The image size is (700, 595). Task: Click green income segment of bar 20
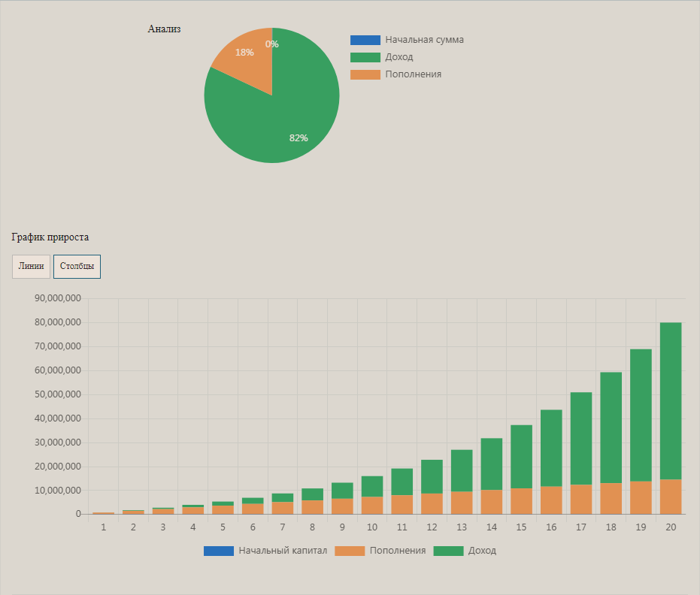tap(671, 401)
